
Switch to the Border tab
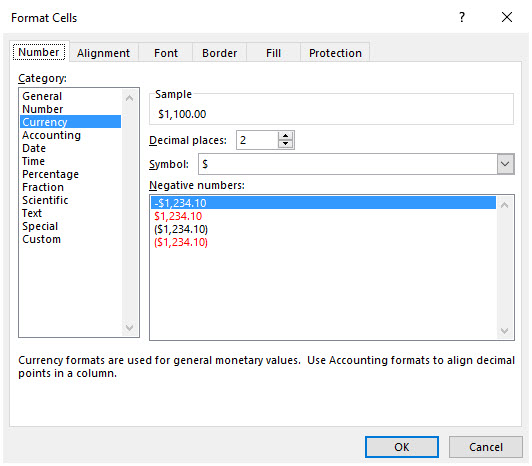220,53
